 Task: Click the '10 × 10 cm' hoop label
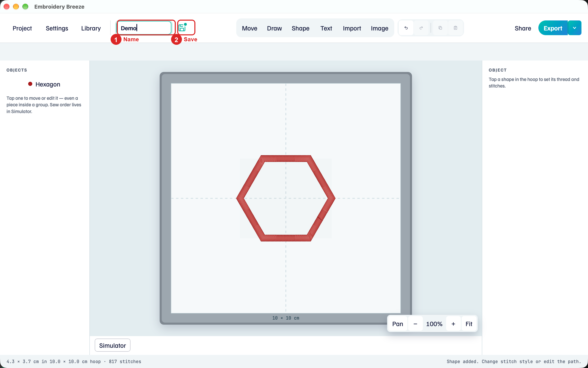pos(286,318)
